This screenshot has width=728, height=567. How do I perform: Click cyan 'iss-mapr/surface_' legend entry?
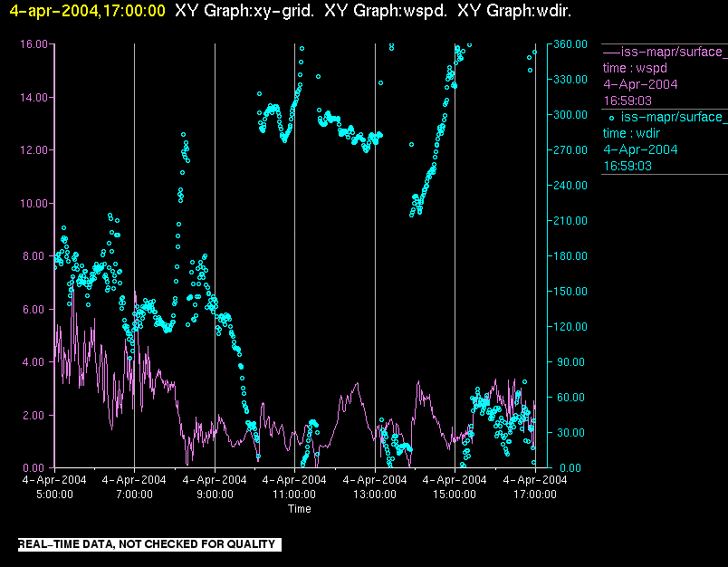click(675, 117)
